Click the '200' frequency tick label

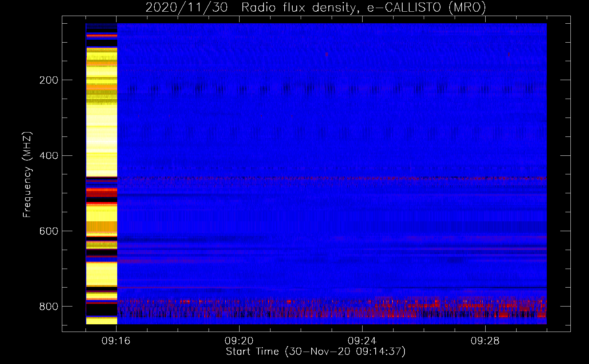click(48, 80)
